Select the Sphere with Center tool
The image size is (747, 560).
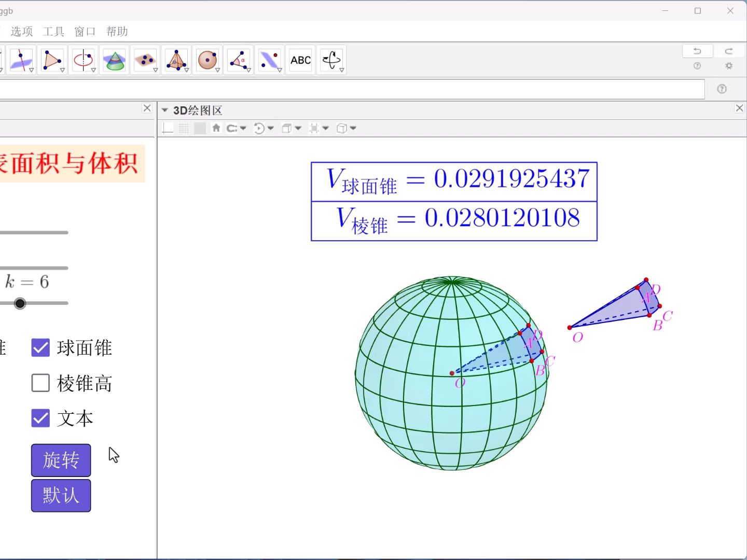[208, 60]
